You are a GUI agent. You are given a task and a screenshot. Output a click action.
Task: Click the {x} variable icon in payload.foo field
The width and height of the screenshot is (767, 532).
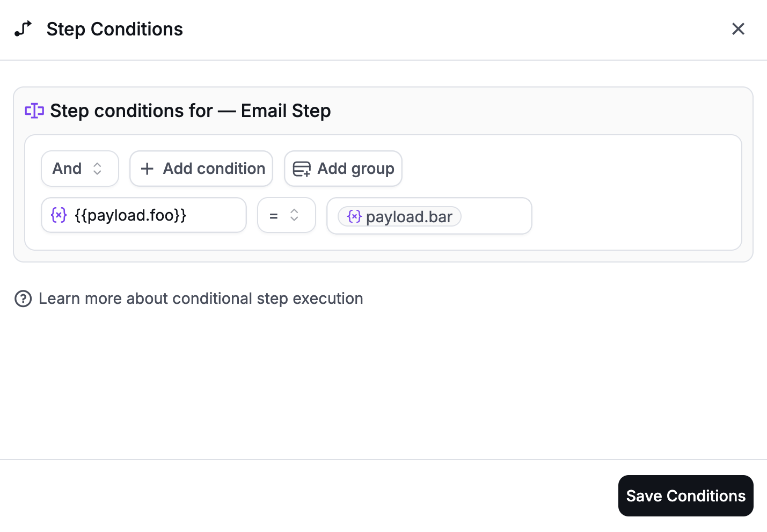click(x=59, y=215)
